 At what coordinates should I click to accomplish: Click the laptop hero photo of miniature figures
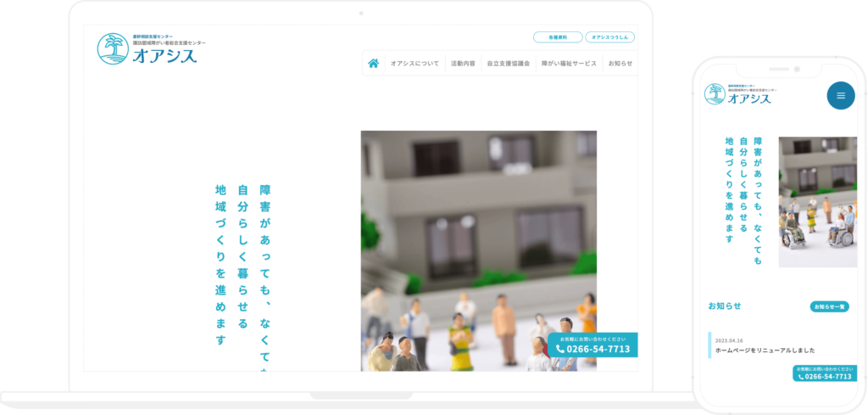[479, 250]
